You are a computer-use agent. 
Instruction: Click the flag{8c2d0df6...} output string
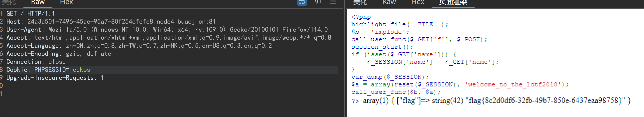(545, 101)
